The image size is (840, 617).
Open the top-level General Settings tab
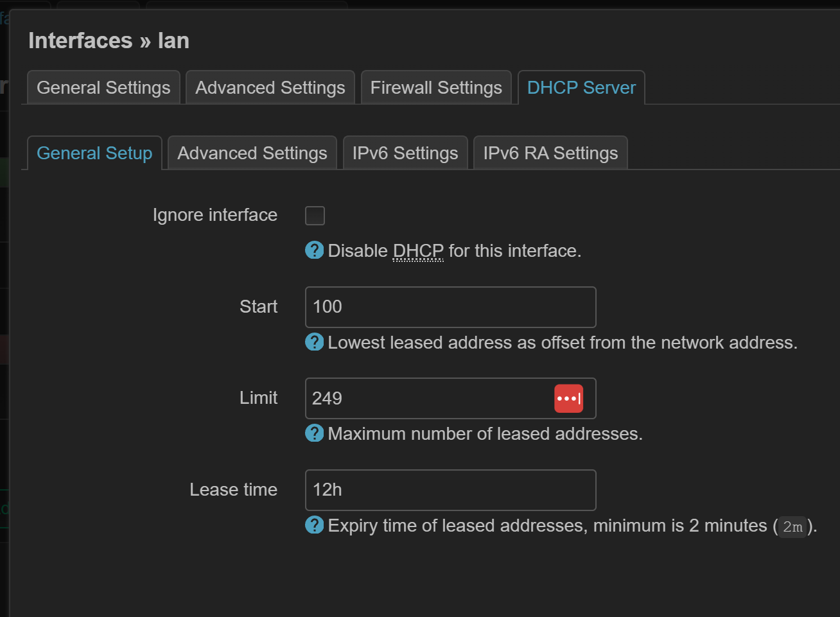click(103, 87)
